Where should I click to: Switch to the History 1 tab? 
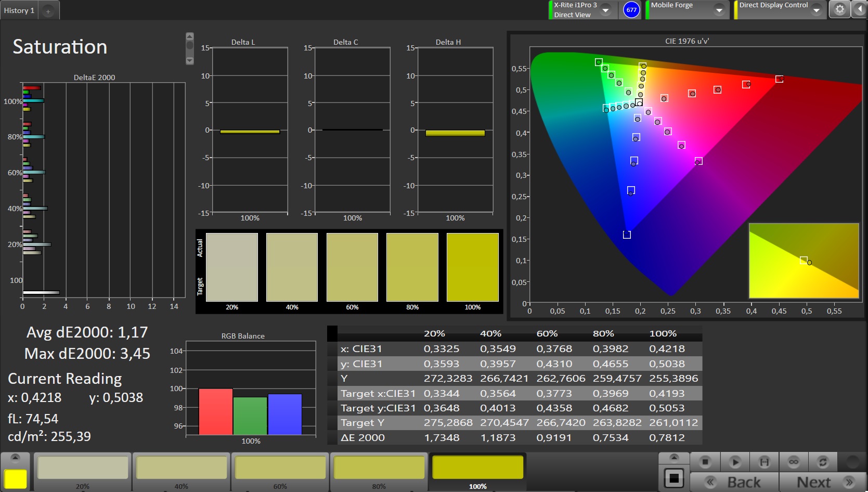[x=19, y=10]
